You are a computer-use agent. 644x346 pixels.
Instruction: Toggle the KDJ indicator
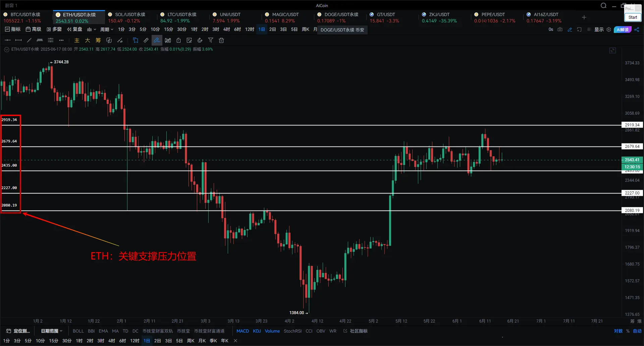click(257, 331)
